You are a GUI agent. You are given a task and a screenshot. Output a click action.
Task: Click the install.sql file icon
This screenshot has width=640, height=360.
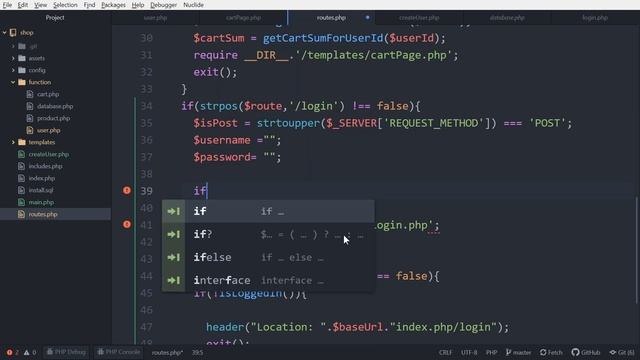point(21,190)
